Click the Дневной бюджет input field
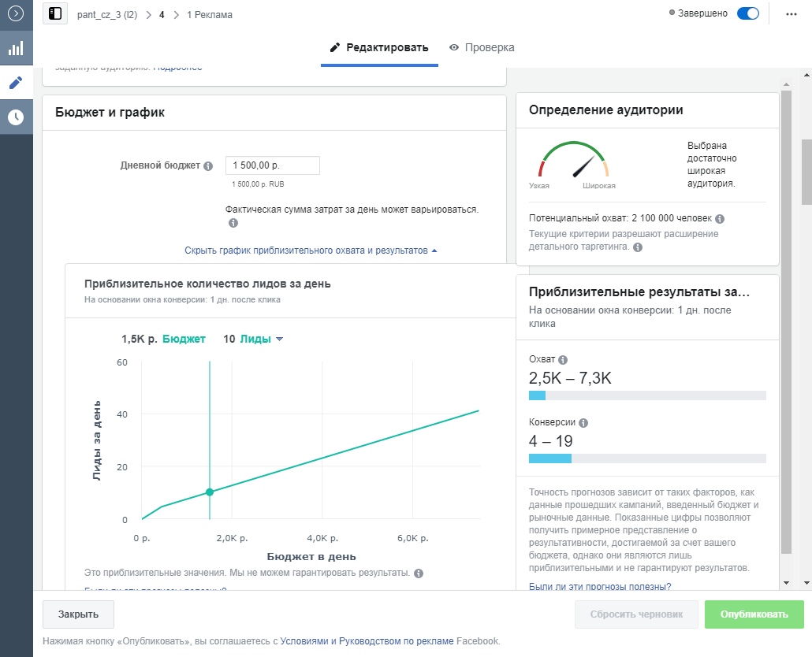 point(273,165)
